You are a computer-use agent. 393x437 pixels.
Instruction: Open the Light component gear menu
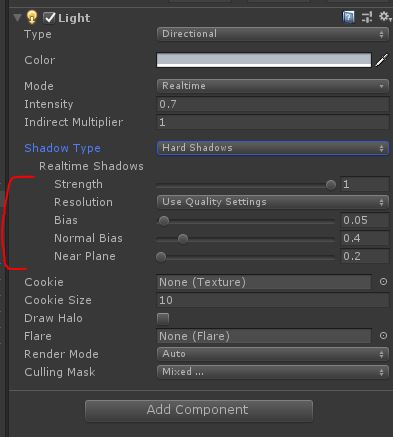(x=385, y=16)
